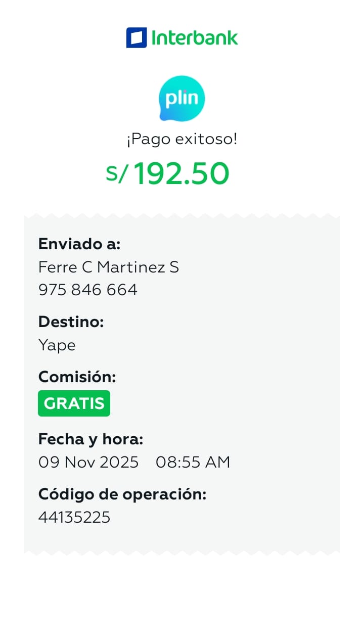The height and width of the screenshot is (642, 364).
Task: Click the Fecha y hora: label
Action: click(91, 439)
